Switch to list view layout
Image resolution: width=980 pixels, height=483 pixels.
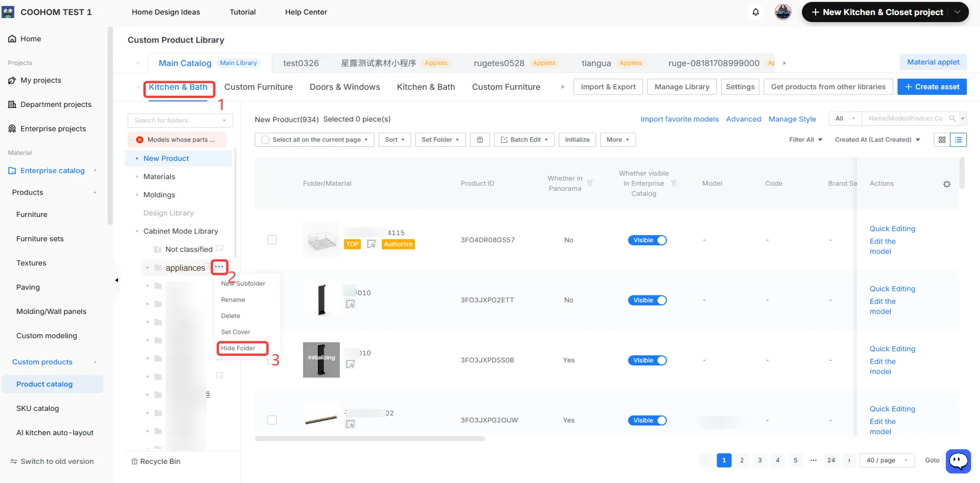click(x=958, y=140)
